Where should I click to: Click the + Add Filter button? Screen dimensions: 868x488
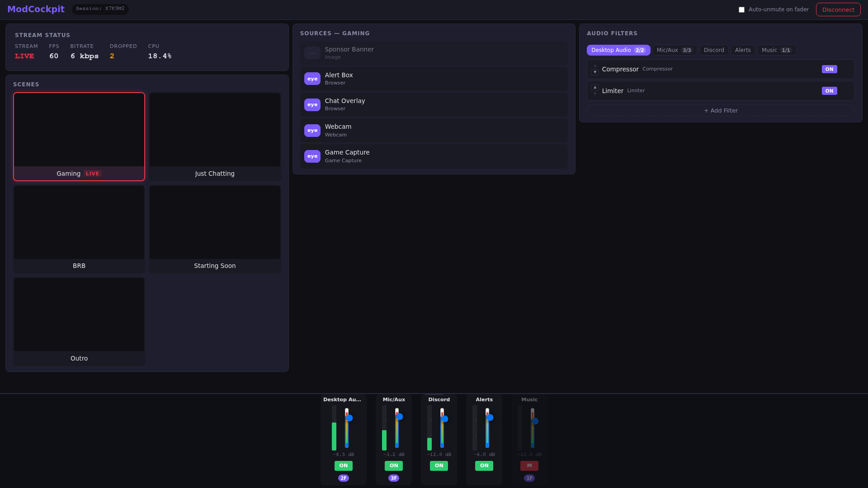point(720,110)
